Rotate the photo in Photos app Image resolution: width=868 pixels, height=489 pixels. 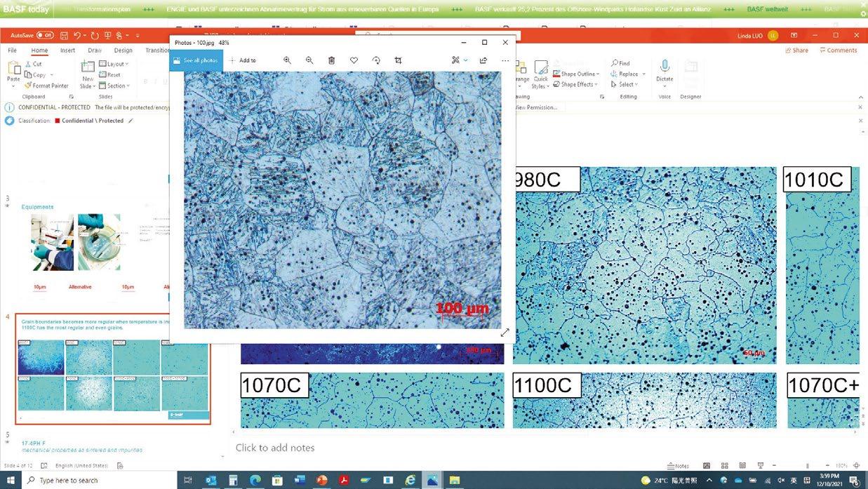(376, 60)
